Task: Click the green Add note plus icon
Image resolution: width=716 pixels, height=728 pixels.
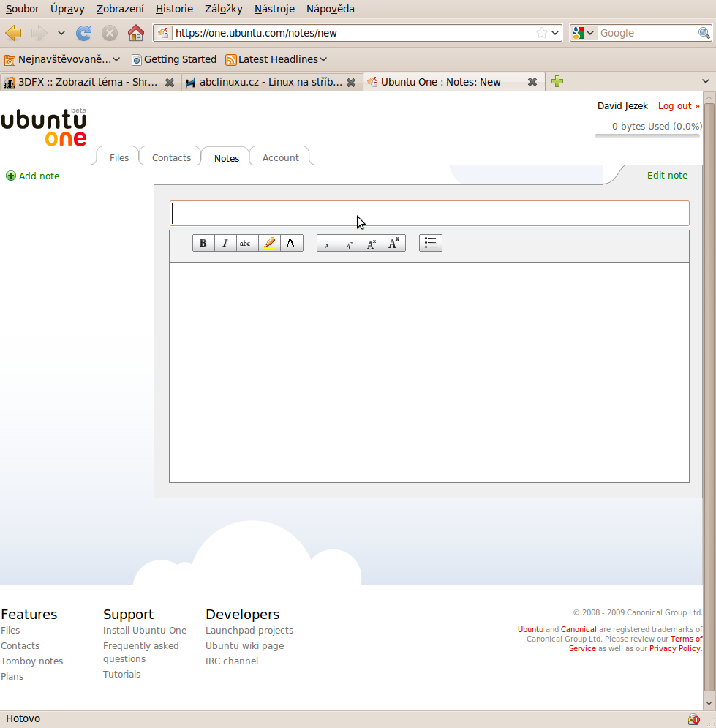Action: pos(11,176)
